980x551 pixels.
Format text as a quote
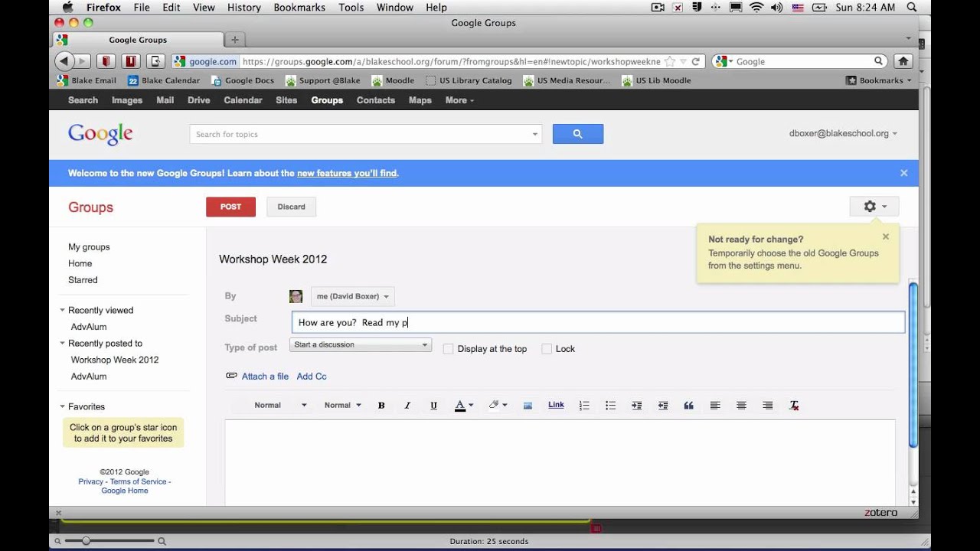(689, 406)
